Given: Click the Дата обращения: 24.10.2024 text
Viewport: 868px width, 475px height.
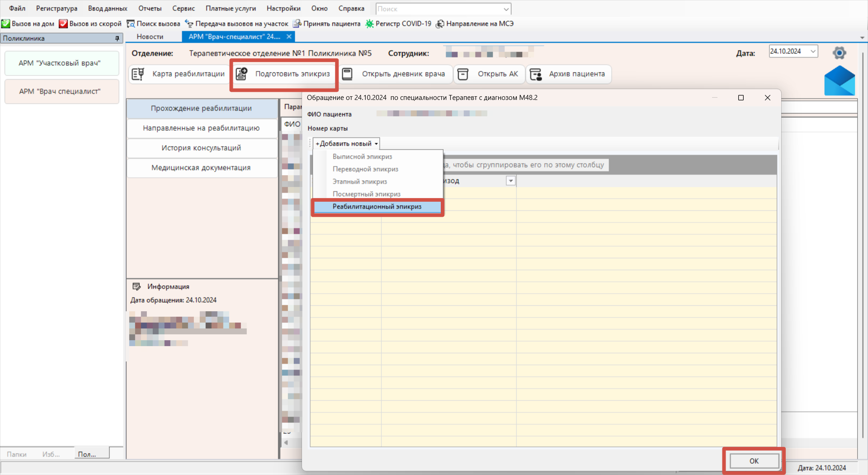Looking at the screenshot, I should click(174, 300).
